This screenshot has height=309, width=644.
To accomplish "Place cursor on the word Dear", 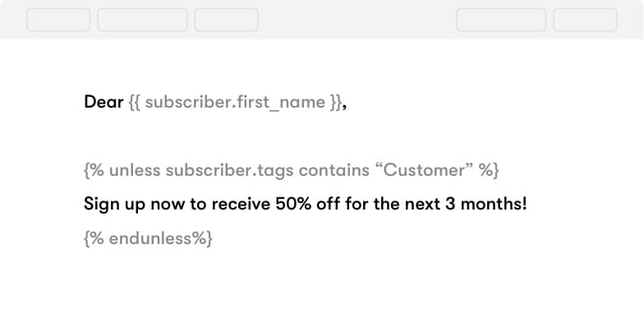I will coord(103,102).
